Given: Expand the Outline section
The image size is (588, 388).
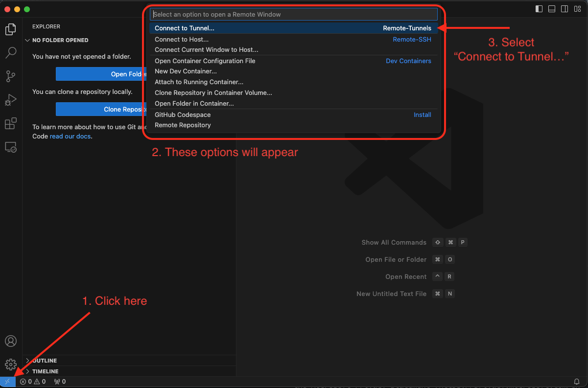Looking at the screenshot, I should 45,361.
